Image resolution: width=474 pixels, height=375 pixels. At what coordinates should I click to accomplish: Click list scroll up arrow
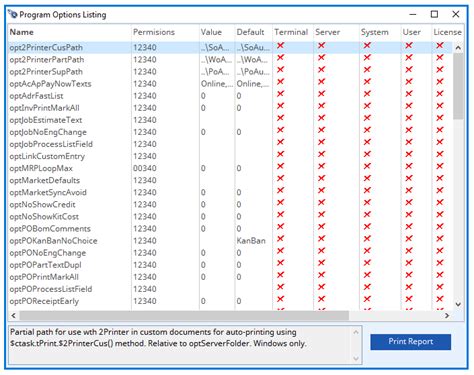tap(458, 48)
